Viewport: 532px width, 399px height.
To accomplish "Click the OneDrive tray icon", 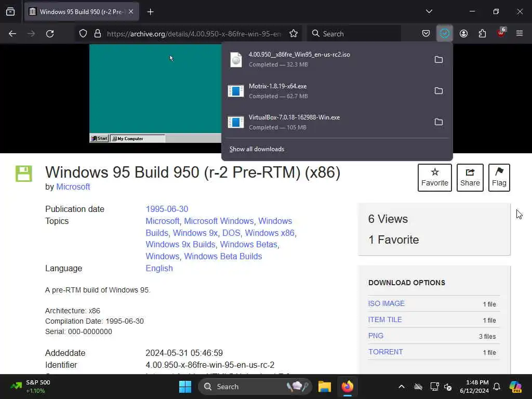I will 418,387.
